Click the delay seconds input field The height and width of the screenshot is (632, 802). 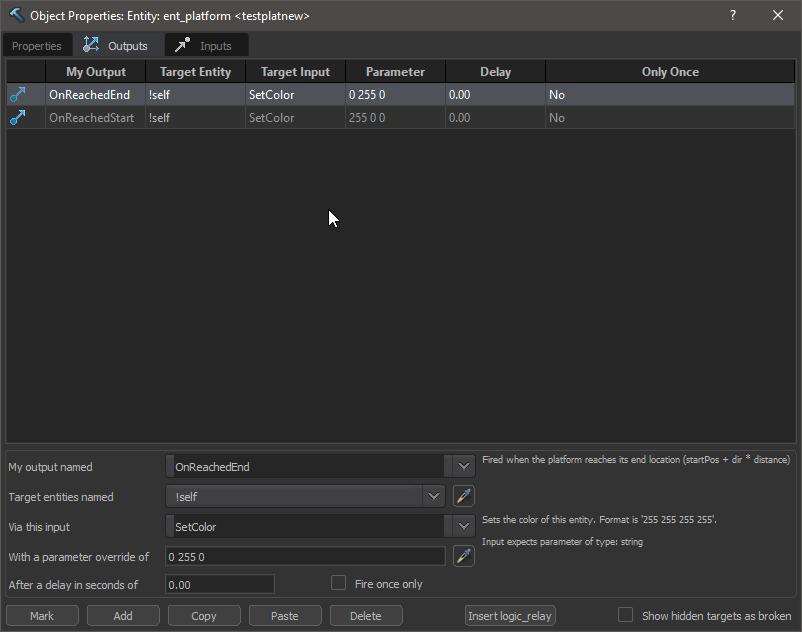pyautogui.click(x=219, y=583)
